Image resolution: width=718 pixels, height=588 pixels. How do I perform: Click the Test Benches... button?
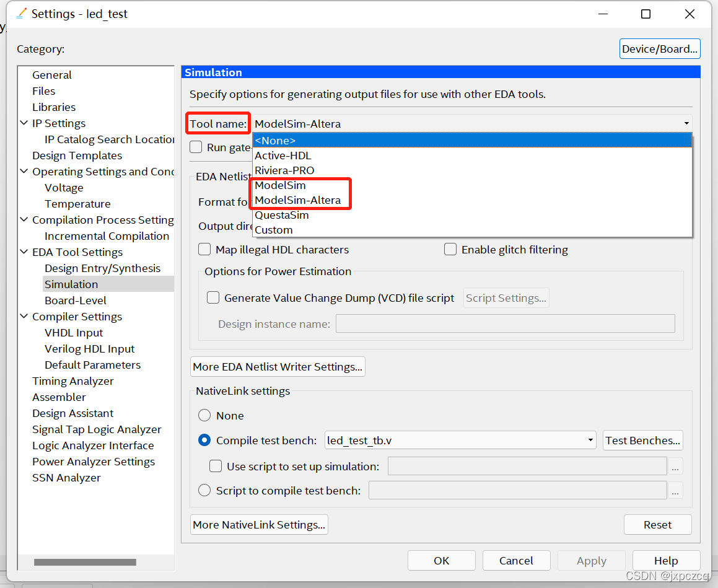pyautogui.click(x=642, y=440)
